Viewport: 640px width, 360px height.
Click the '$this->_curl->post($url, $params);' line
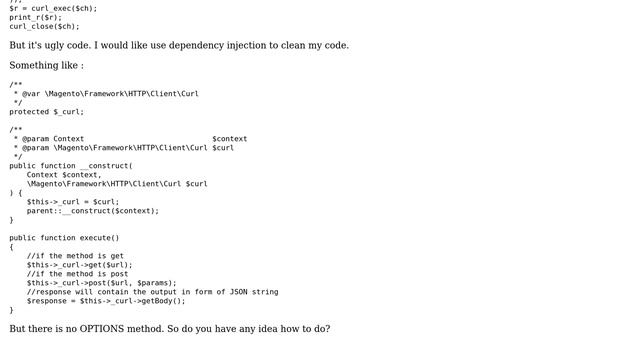(102, 283)
